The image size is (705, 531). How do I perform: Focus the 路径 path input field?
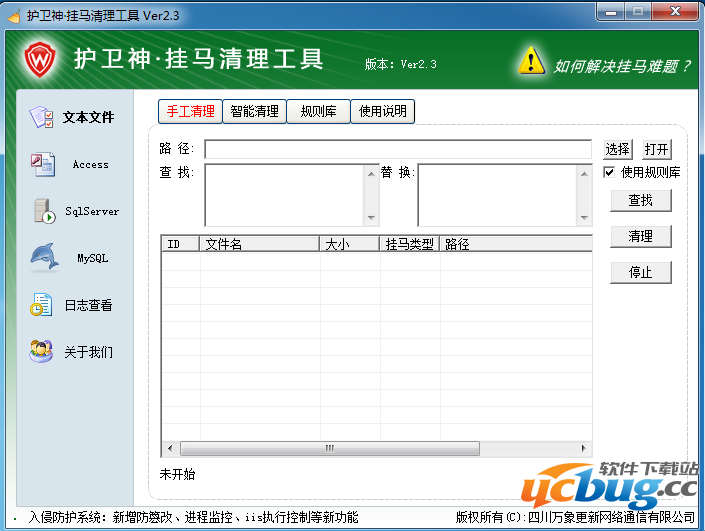coord(398,149)
